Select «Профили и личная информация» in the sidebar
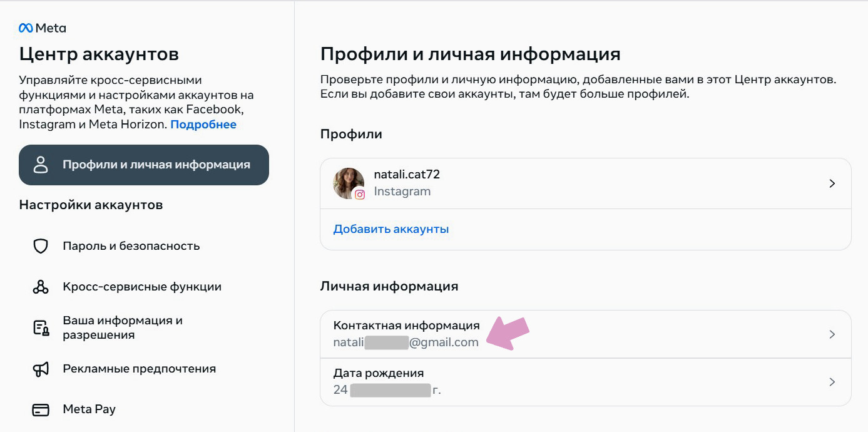This screenshot has width=868, height=432. (144, 165)
